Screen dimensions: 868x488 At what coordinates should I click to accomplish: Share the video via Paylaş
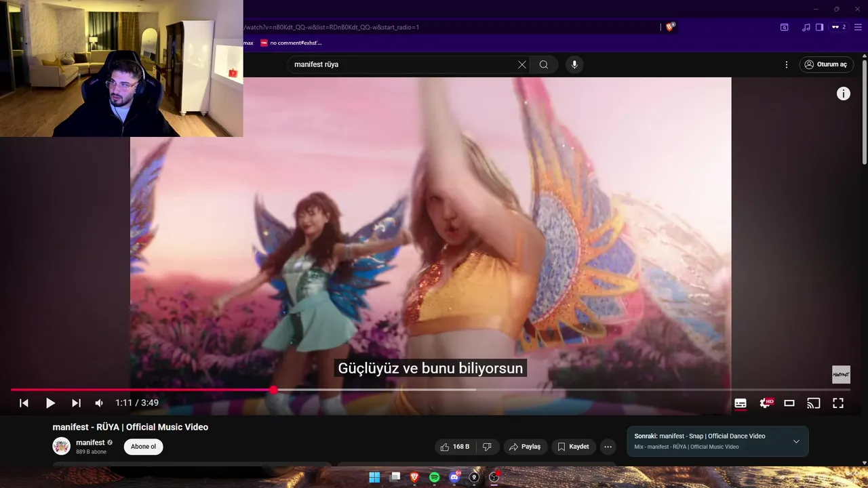pyautogui.click(x=526, y=447)
